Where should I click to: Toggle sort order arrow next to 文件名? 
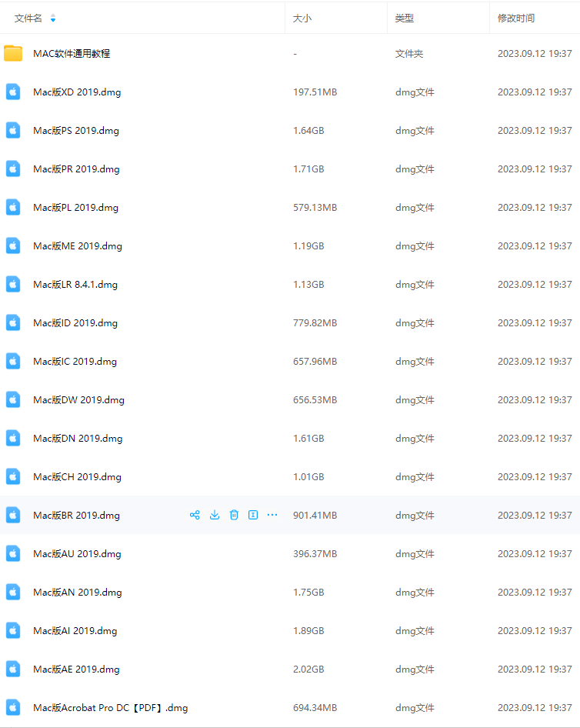[x=53, y=18]
